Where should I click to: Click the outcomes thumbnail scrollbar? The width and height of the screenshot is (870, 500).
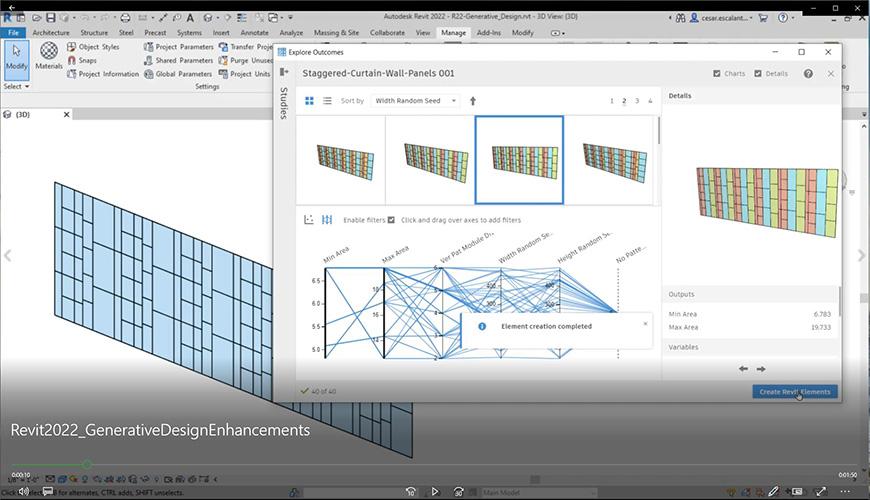click(x=659, y=131)
